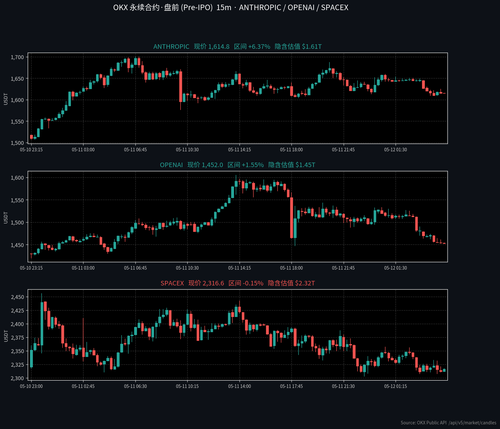Click the 1,500 tick on OPENAI chart y-axis

coord(17,223)
